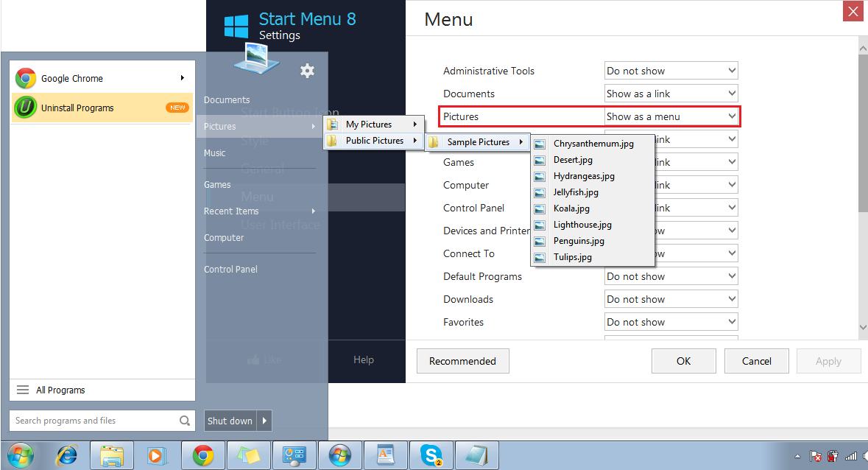This screenshot has width=868, height=470.
Task: Open the Default Programs display dropdown
Action: coord(671,276)
